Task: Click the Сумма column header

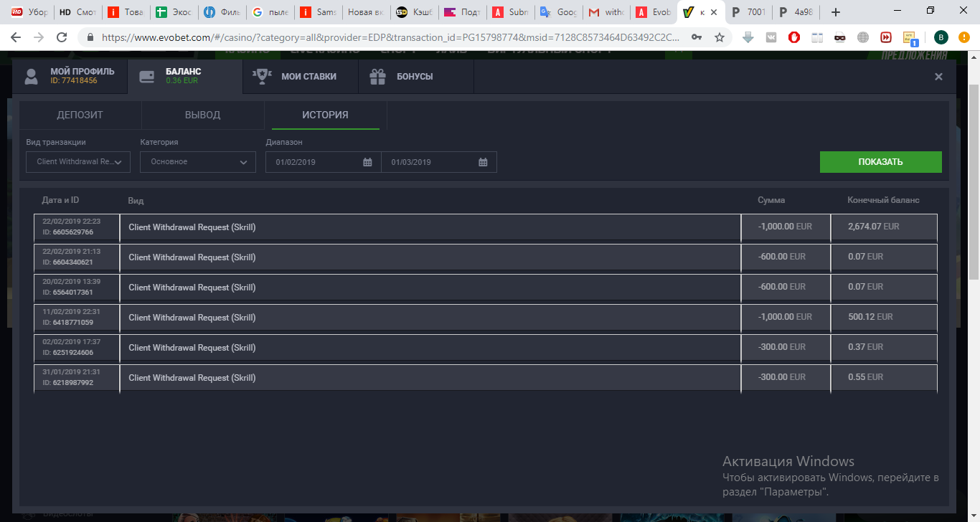Action: coord(771,200)
